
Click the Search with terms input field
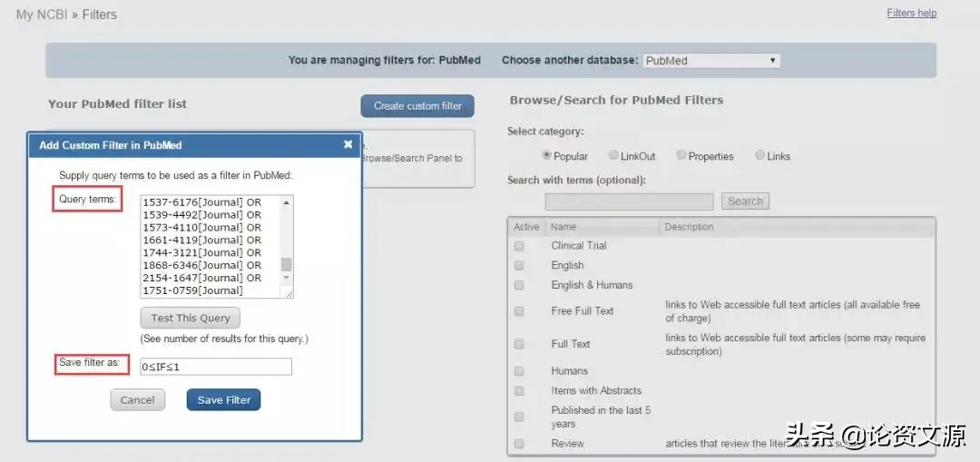coord(630,202)
